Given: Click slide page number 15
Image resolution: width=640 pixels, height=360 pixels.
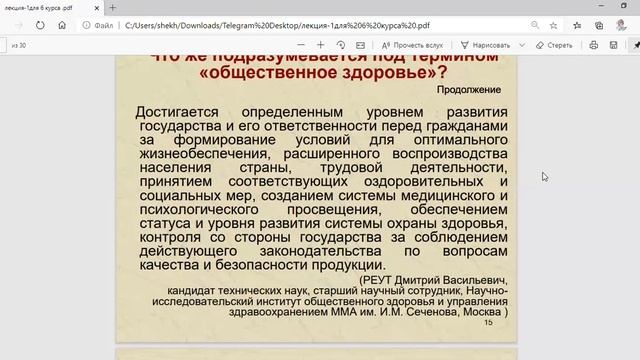Looking at the screenshot, I should (x=488, y=322).
